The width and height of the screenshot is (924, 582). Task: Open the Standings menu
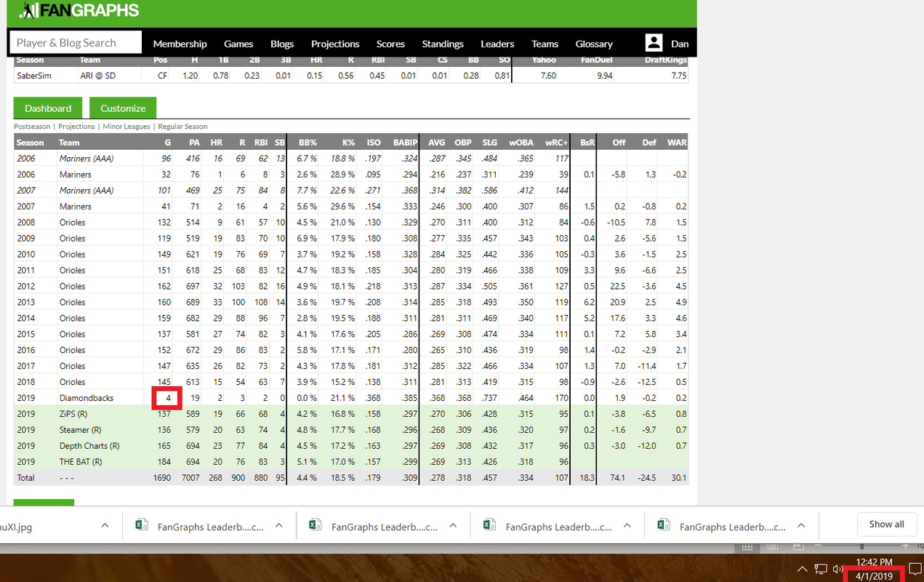[443, 44]
